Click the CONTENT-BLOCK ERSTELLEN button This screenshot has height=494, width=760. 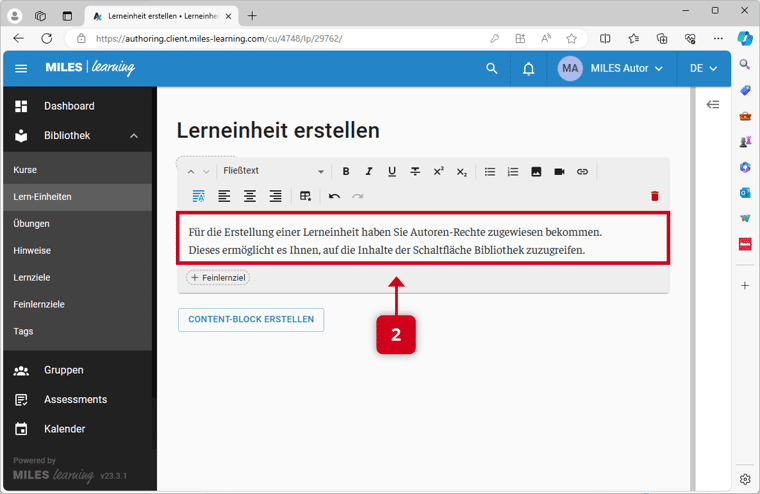251,320
